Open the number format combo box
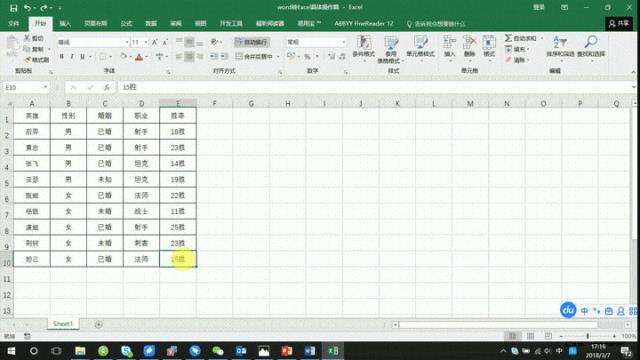Viewport: 640px width, 360px height. (316, 42)
